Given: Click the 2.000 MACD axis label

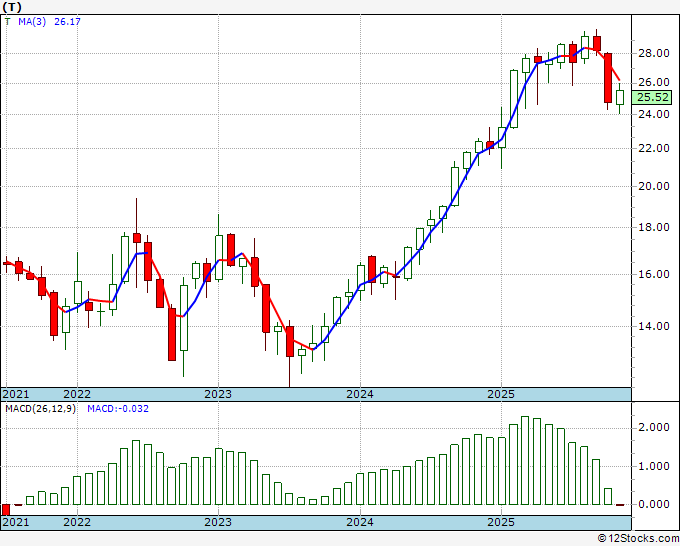Looking at the screenshot, I should [x=654, y=428].
